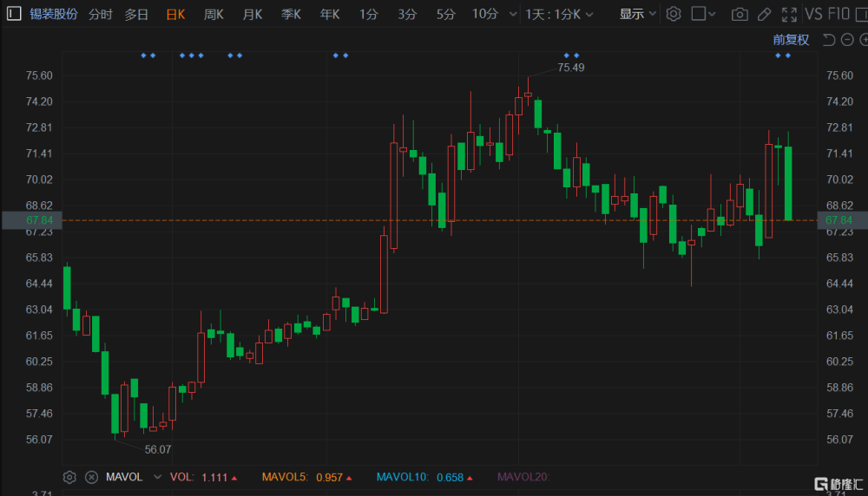This screenshot has height=496, width=868.
Task: Click VS compare button
Action: (813, 14)
